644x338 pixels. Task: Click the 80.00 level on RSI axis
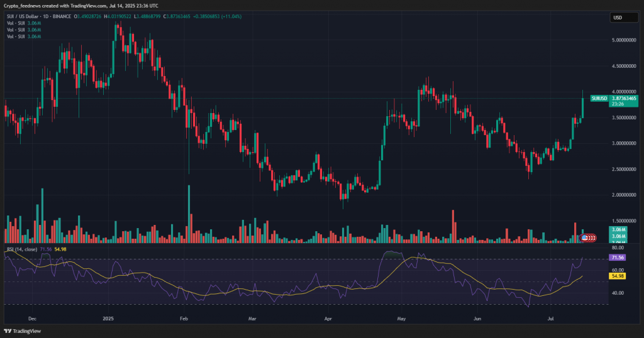pos(618,248)
